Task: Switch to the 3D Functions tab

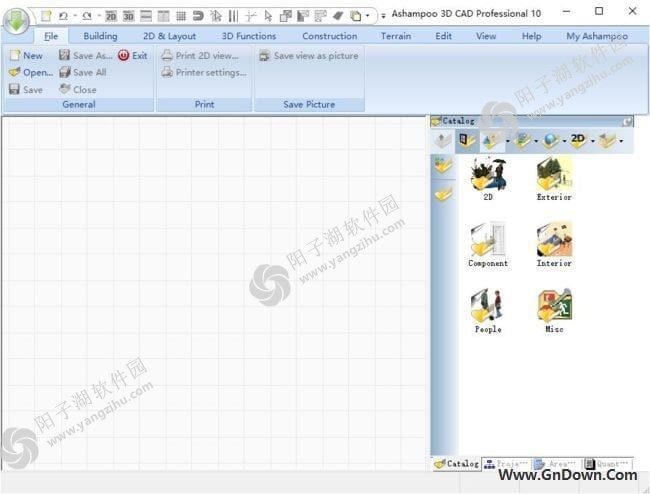Action: click(x=249, y=36)
